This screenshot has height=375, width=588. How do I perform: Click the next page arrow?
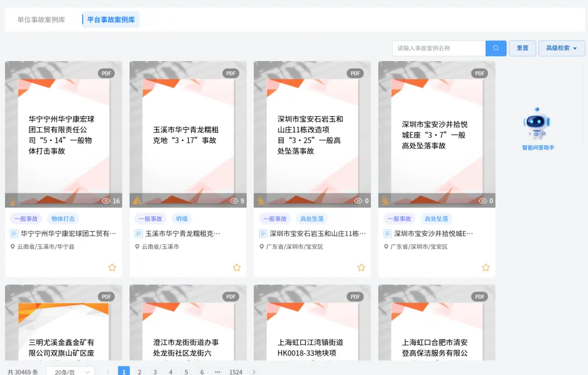coord(254,372)
